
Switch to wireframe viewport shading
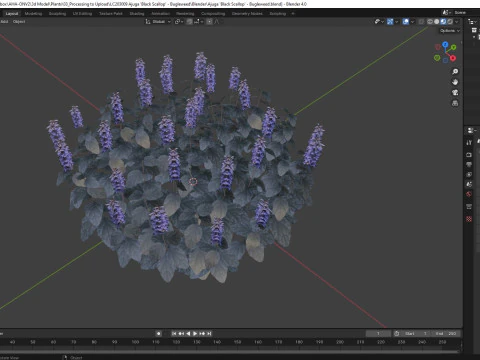point(430,22)
